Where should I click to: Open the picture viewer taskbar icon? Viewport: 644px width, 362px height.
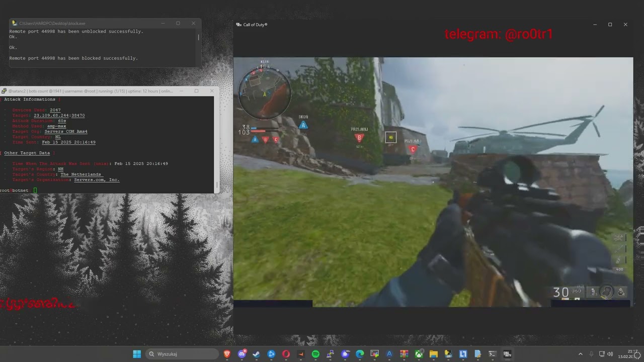374,354
